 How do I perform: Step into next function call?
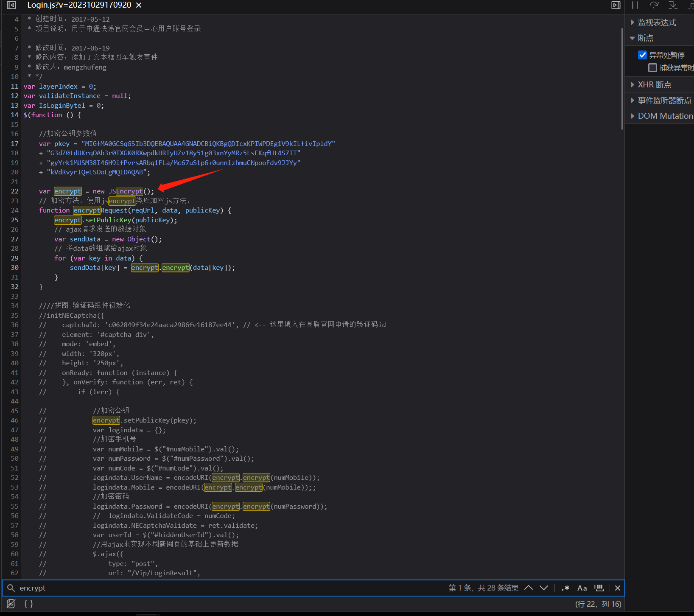coord(673,5)
